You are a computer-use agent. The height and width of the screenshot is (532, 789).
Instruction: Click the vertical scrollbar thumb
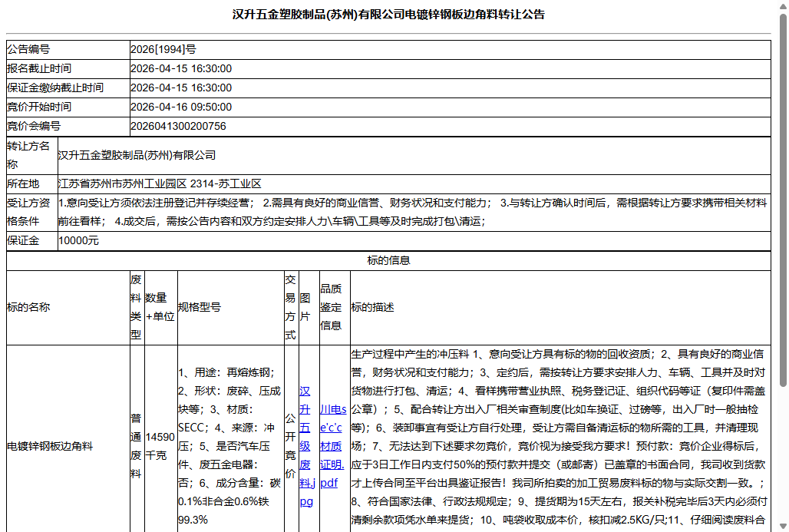783,200
